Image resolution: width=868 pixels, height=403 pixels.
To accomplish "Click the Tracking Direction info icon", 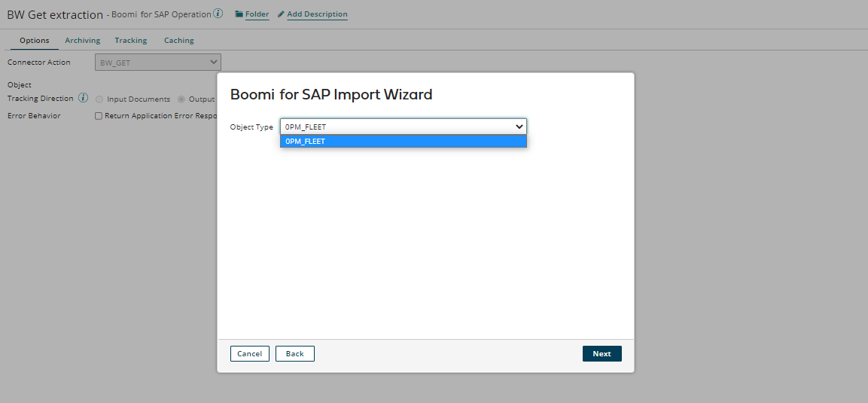I will 84,99.
